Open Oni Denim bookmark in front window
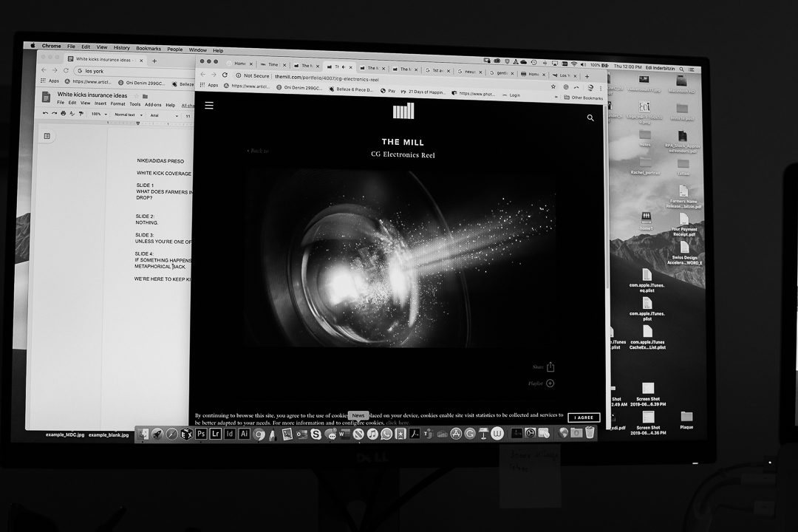798x532 pixels. click(299, 88)
